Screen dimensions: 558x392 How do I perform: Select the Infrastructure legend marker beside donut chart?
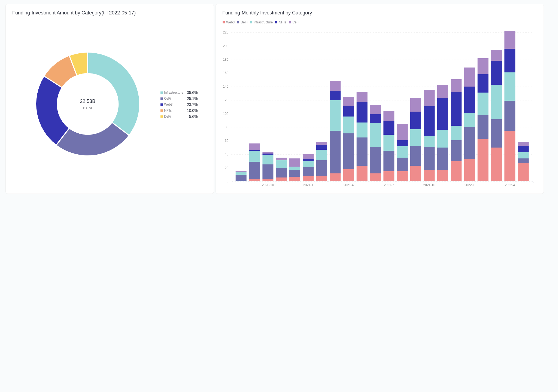point(162,93)
